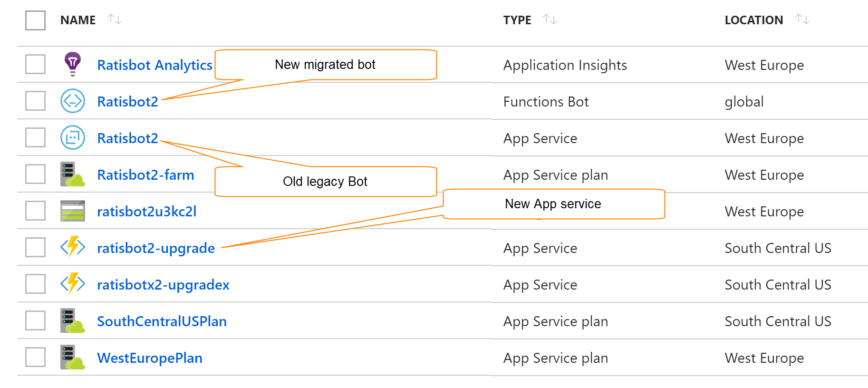Open the SouthCentralUSPlan resource link
Image resolution: width=868 pixels, height=388 pixels.
point(162,321)
